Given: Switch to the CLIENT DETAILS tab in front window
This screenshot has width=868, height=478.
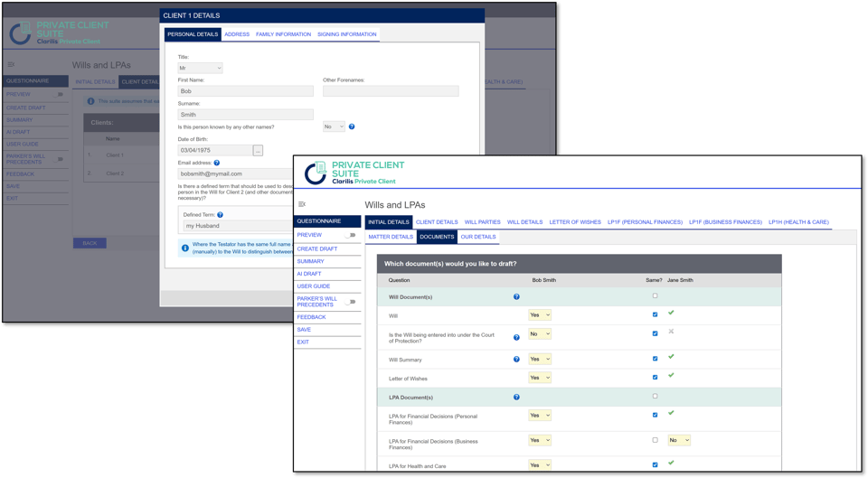Looking at the screenshot, I should pos(437,222).
